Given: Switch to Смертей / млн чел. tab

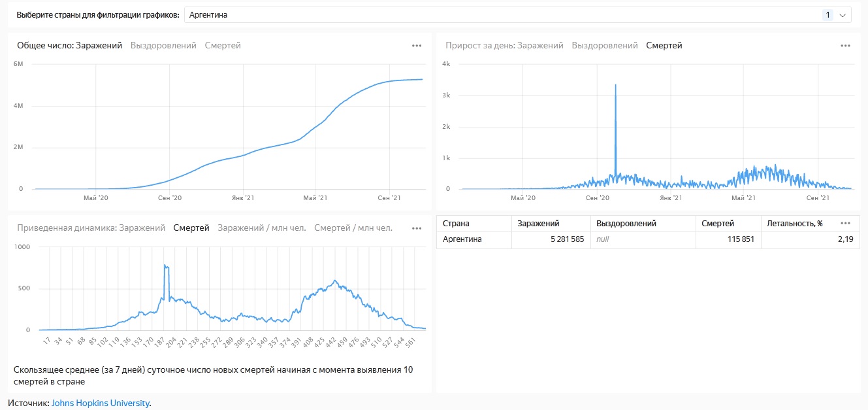Looking at the screenshot, I should point(353,228).
